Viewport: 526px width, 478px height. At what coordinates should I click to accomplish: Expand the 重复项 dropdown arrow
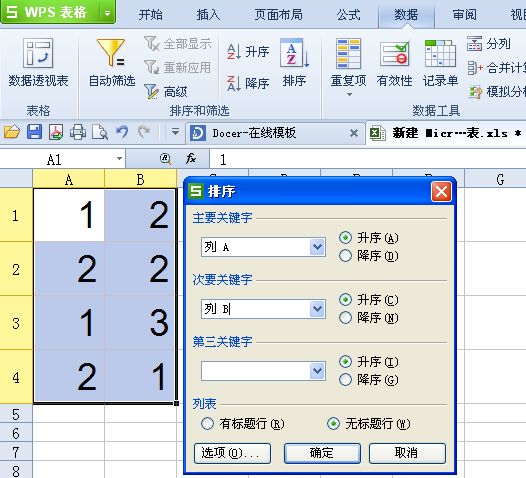tap(349, 95)
